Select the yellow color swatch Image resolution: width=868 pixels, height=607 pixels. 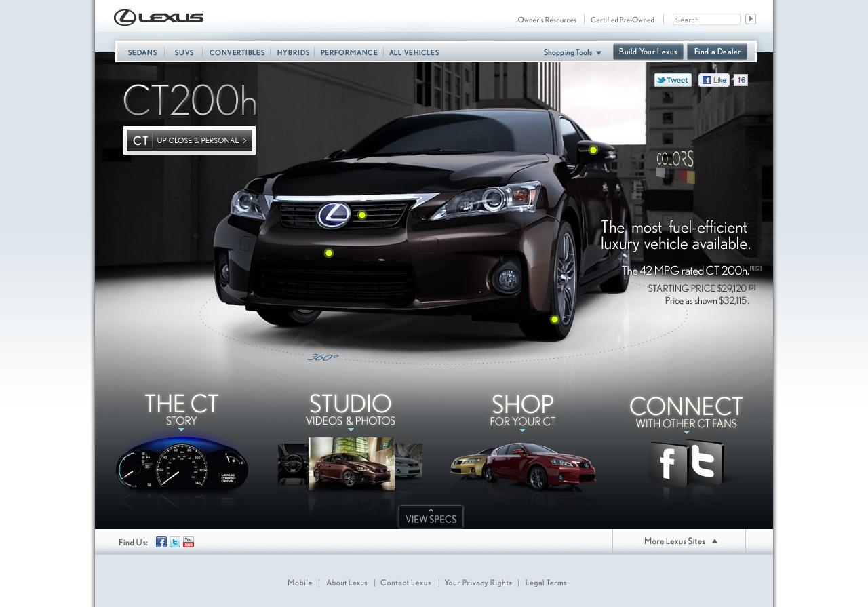pos(691,177)
